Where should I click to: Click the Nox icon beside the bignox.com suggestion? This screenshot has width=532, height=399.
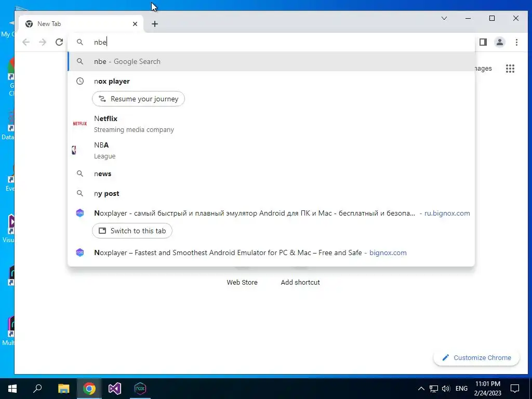pos(79,252)
